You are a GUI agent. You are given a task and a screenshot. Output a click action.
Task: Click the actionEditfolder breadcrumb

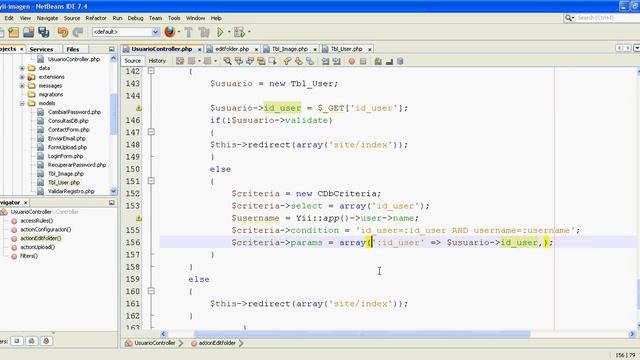tap(217, 343)
